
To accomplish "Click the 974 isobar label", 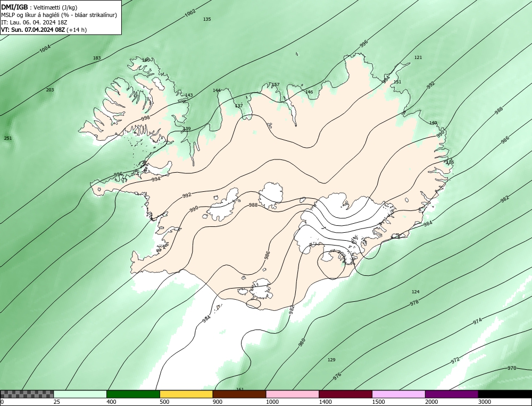I will pyautogui.click(x=477, y=321).
